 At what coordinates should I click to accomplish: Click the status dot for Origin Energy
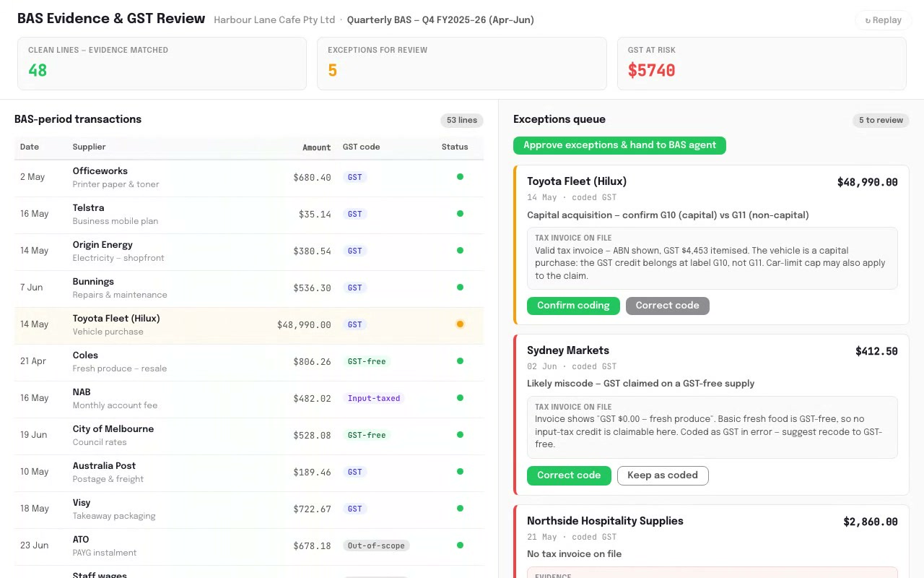(x=460, y=251)
